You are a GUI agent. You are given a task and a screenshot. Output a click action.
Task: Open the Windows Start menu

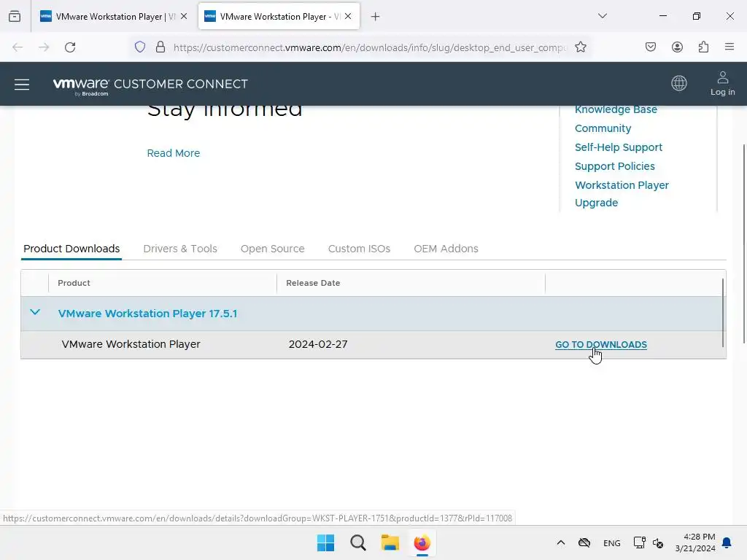click(326, 542)
